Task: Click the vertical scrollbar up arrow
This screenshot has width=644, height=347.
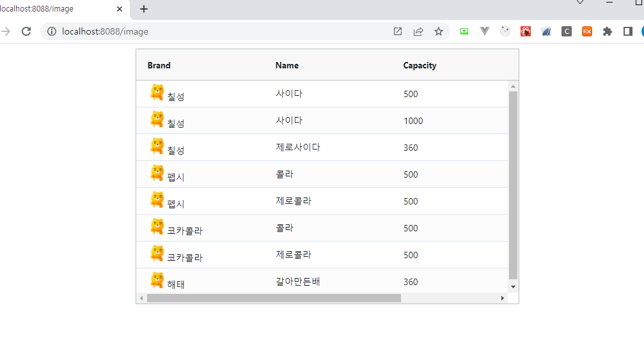Action: tap(513, 86)
